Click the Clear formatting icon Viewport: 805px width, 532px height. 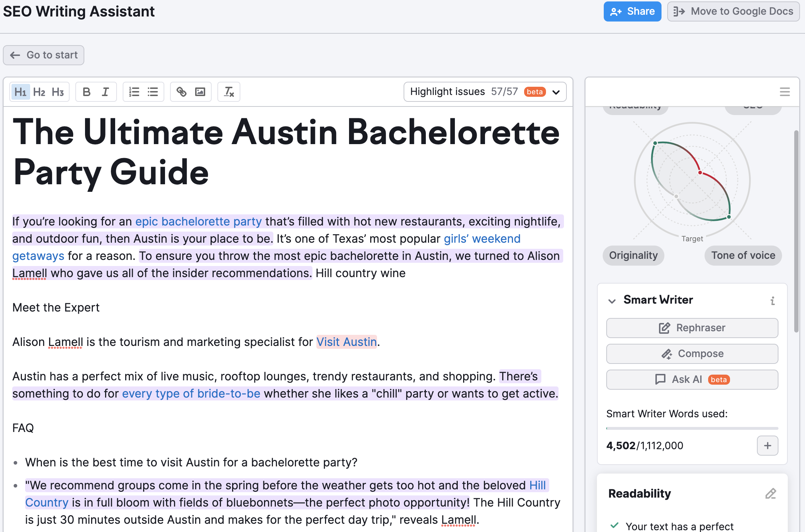click(229, 91)
